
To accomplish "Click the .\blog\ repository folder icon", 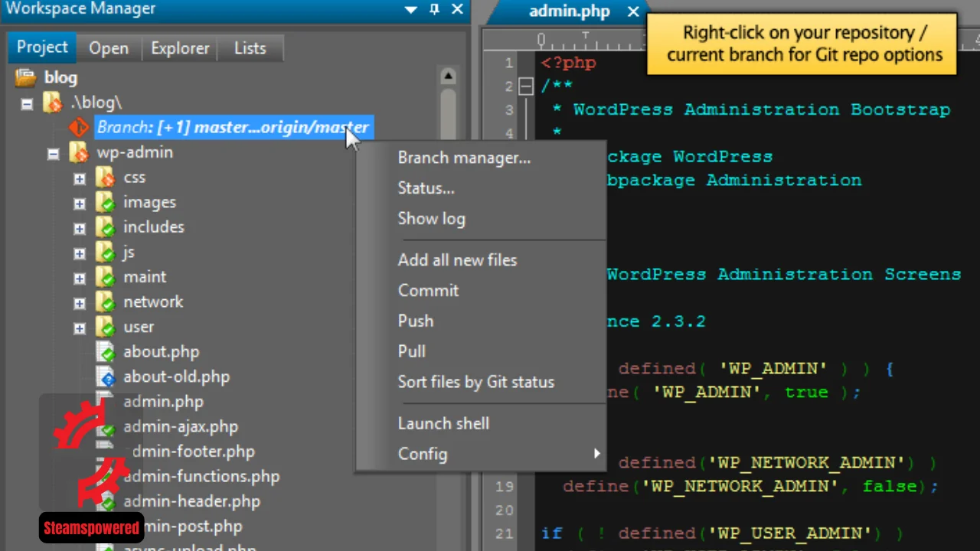I will point(52,102).
